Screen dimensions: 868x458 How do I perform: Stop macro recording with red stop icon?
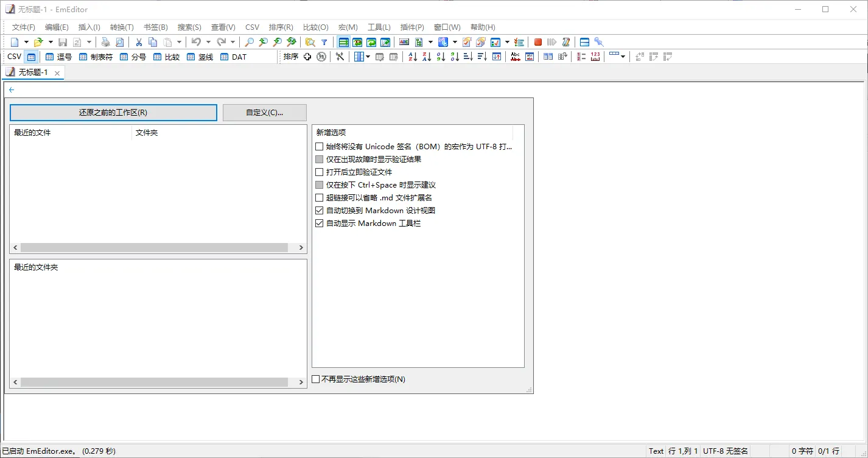coord(537,42)
